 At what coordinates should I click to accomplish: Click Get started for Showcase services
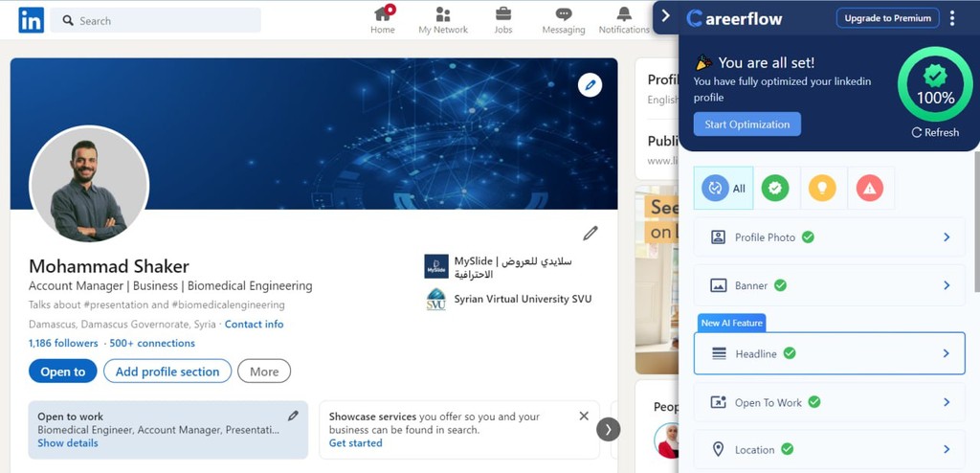pyautogui.click(x=356, y=443)
